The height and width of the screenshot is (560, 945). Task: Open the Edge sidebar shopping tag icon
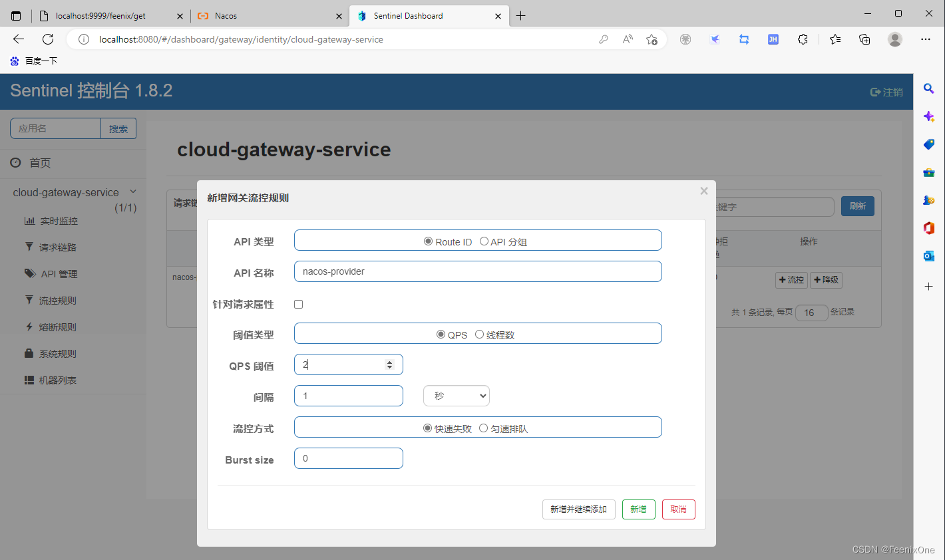coord(929,144)
